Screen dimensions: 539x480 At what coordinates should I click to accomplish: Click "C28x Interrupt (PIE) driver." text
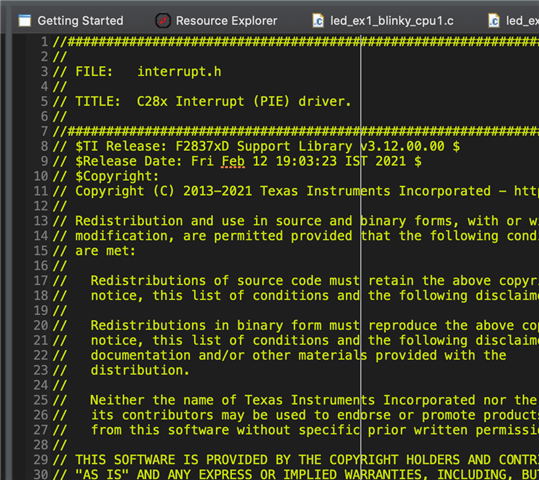click(244, 101)
